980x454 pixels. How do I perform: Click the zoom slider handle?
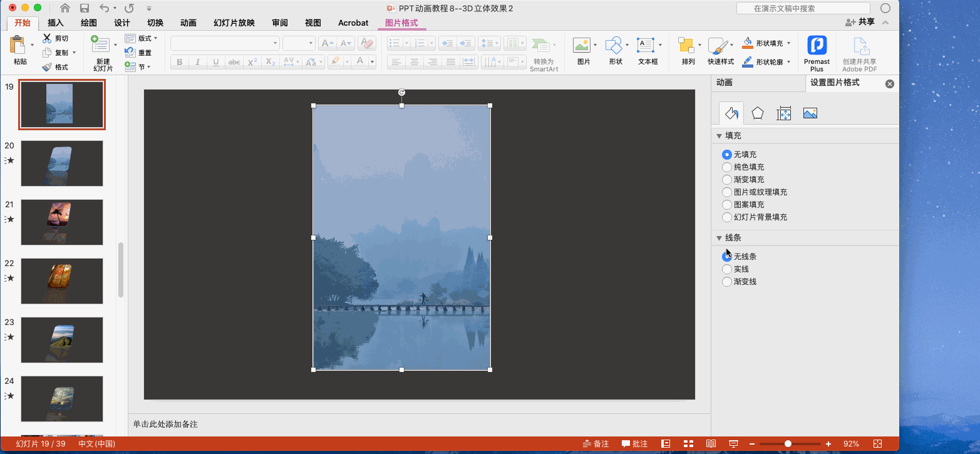(788, 444)
